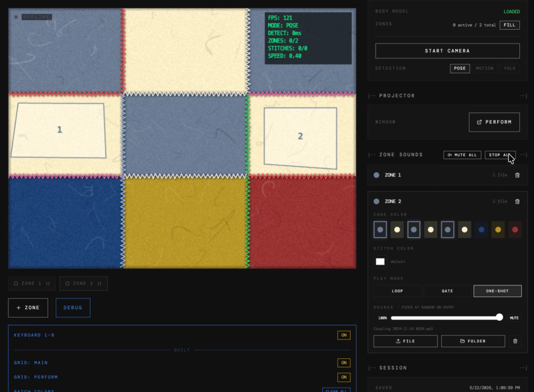Click the Zone 1 color dot in Zone Sounds
This screenshot has height=392, width=534.
coord(376,175)
